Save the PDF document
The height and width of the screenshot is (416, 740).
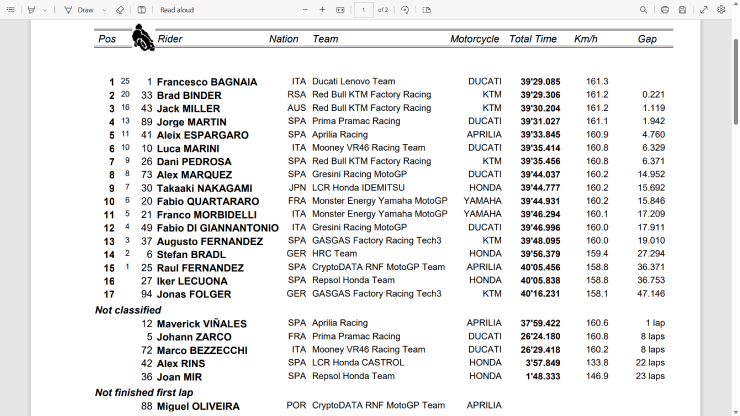point(682,9)
